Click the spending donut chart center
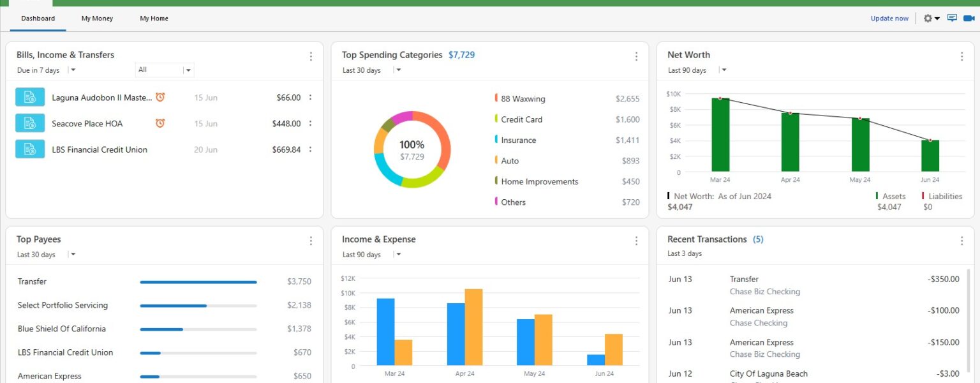Image resolution: width=980 pixels, height=383 pixels. pyautogui.click(x=412, y=149)
